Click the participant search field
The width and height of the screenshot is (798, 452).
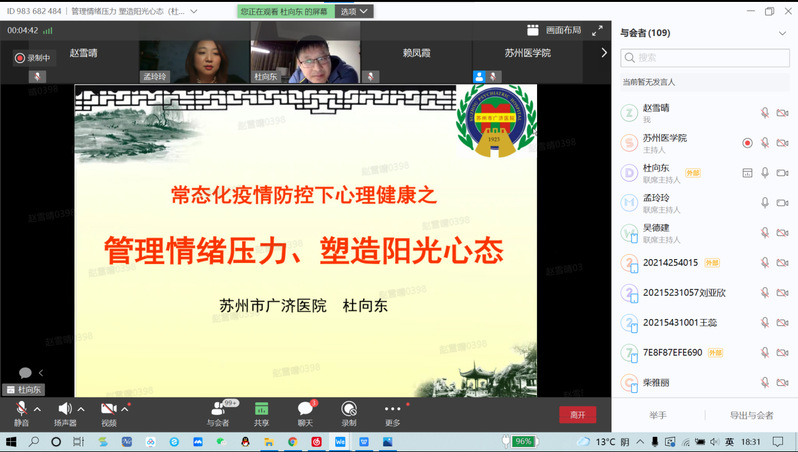pos(705,57)
